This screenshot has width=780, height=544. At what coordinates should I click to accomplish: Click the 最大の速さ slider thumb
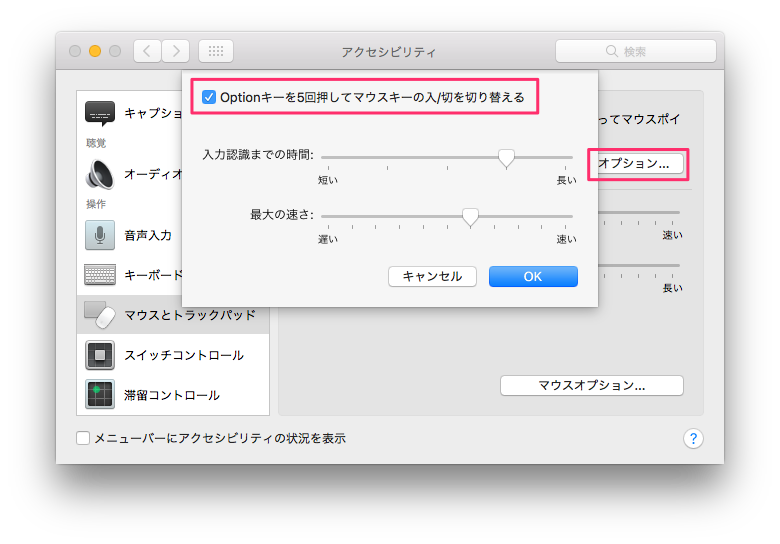[470, 217]
